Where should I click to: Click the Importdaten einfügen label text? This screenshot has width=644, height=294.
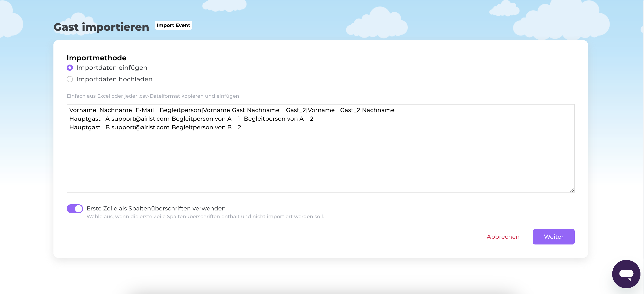pyautogui.click(x=112, y=68)
